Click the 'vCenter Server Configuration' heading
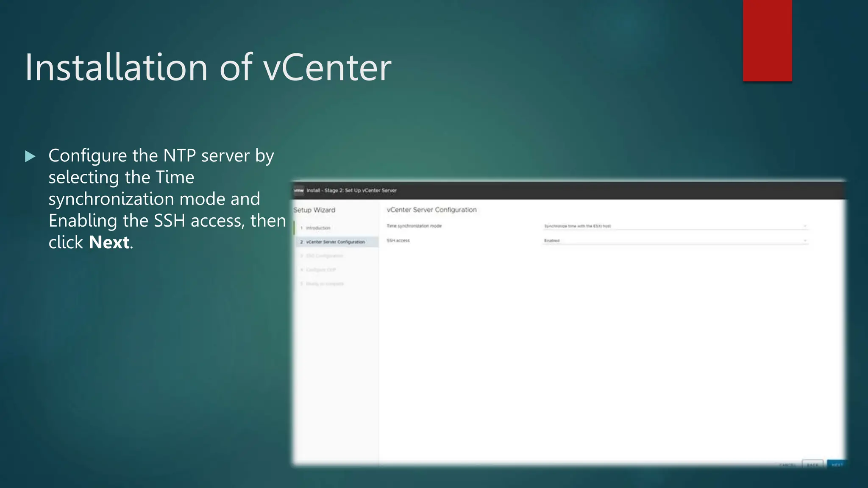This screenshot has width=868, height=488. 431,210
